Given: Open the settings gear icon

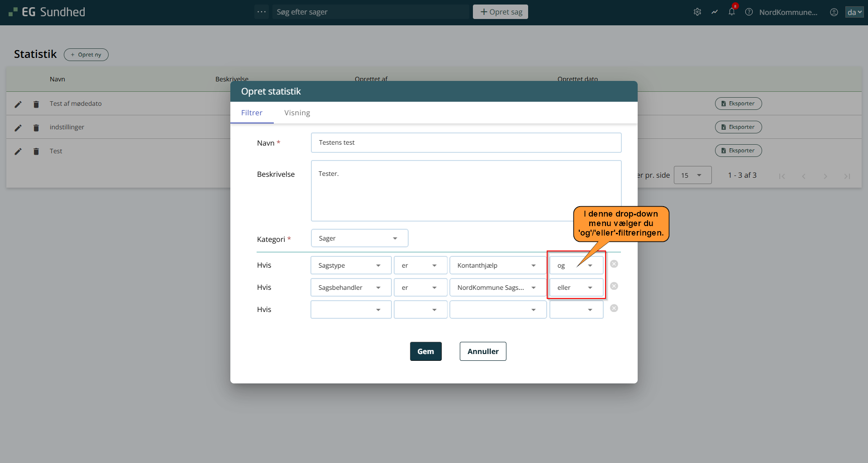Looking at the screenshot, I should coord(697,12).
